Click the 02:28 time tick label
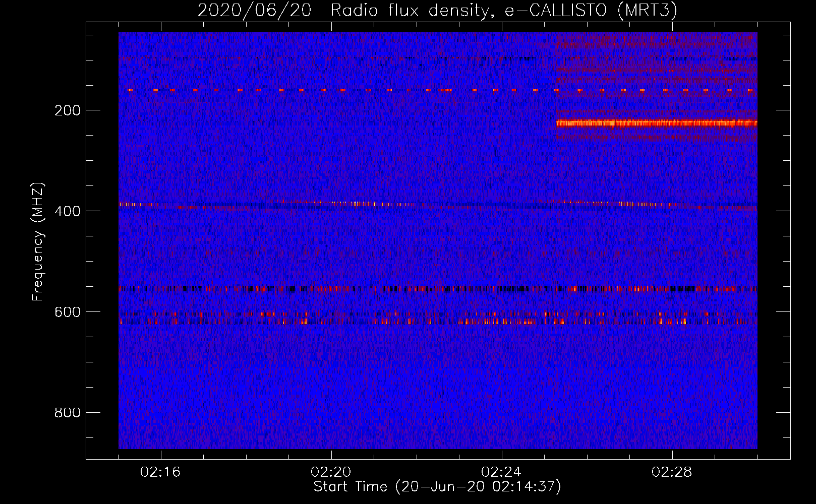The image size is (816, 504). coord(672,472)
